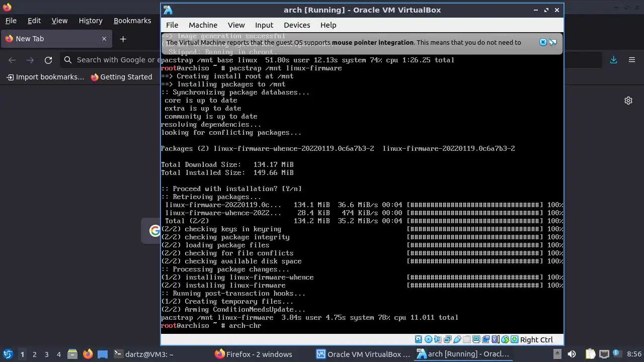This screenshot has width=644, height=362.
Task: Click the shared folders indicator in VirtualBox status bar
Action: [466, 339]
